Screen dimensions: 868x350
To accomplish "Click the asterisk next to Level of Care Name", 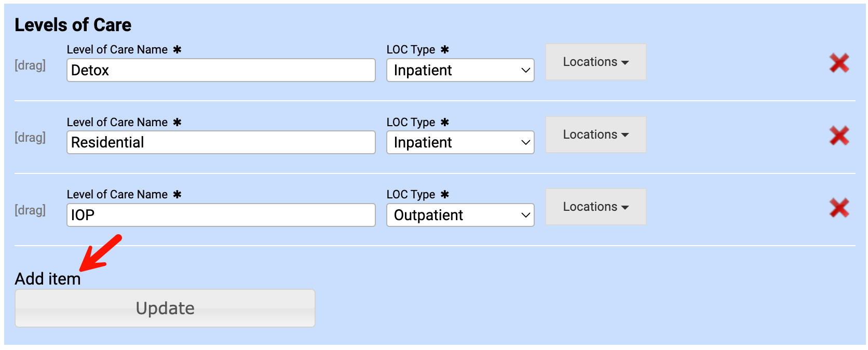I will click(177, 49).
